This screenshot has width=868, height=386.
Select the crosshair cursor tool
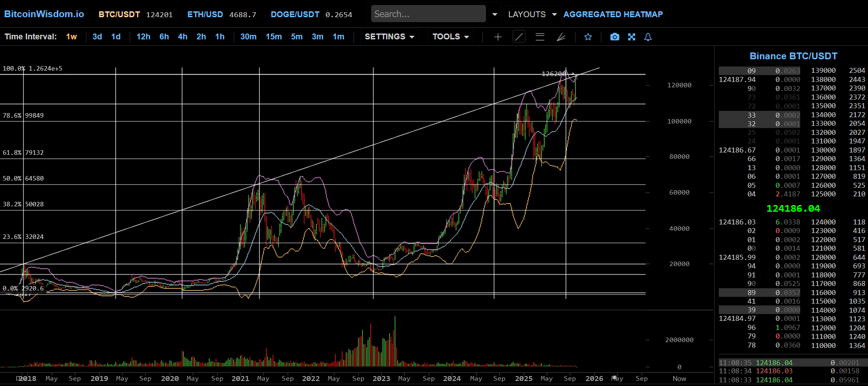pyautogui.click(x=498, y=37)
